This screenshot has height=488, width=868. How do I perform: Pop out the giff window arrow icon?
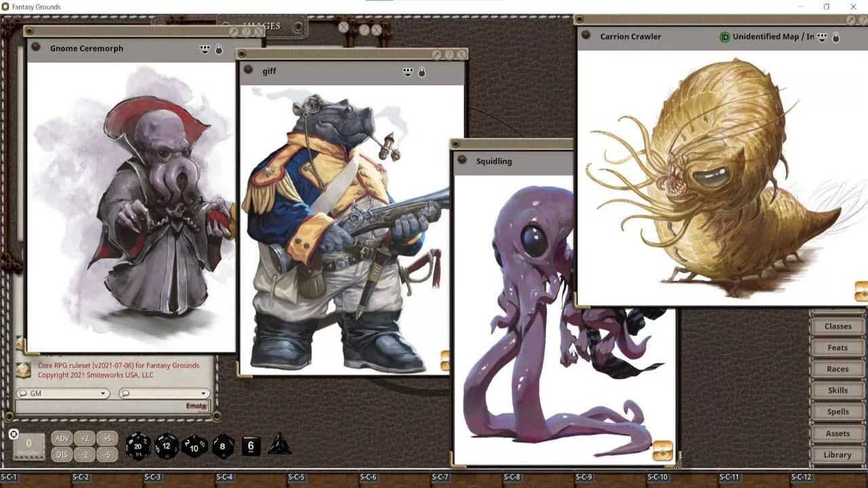pos(437,54)
